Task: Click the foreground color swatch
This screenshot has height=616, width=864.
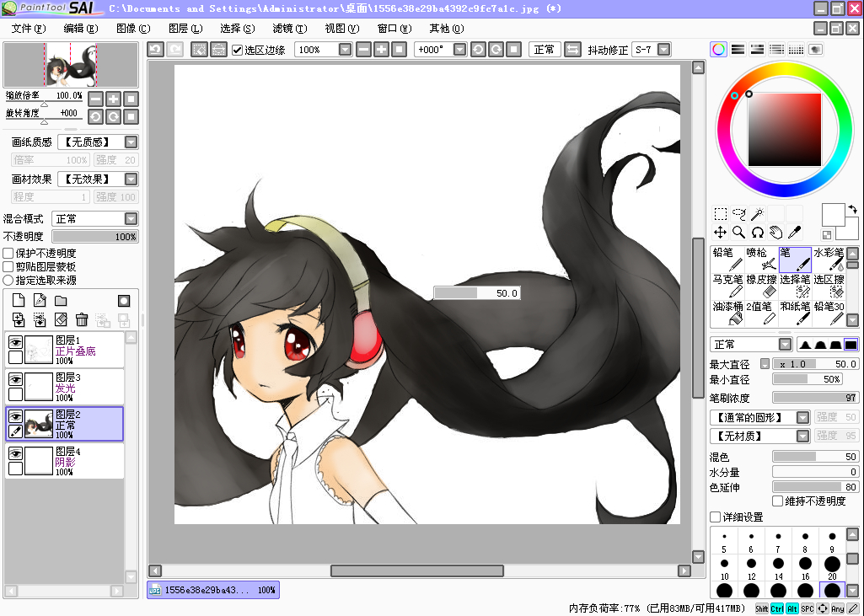Action: click(x=833, y=214)
